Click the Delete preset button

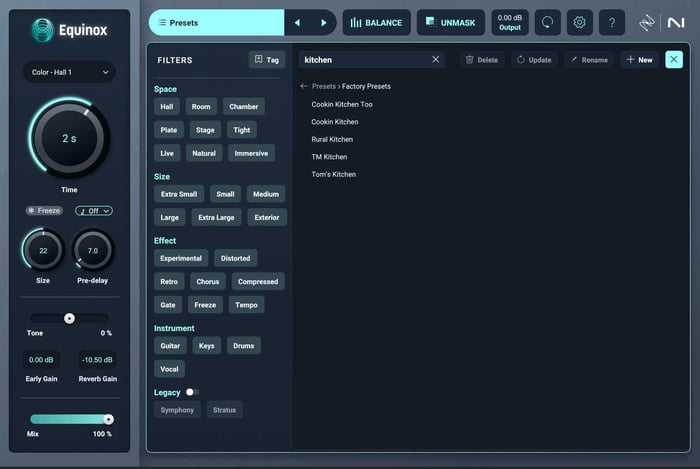pyautogui.click(x=482, y=60)
